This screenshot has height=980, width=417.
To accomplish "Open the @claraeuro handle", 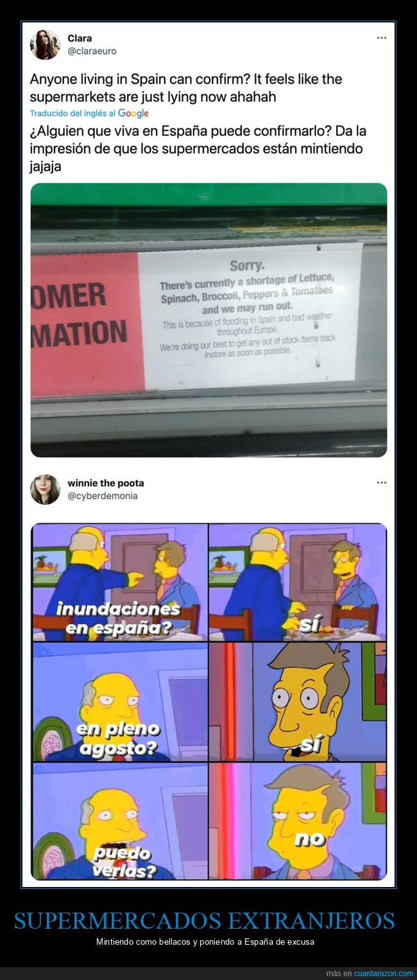I will point(92,51).
